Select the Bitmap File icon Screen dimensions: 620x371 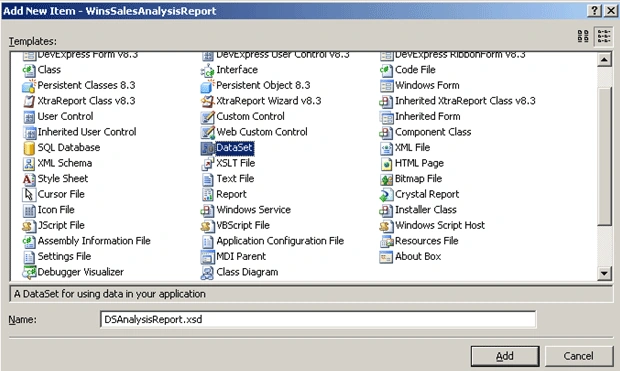point(386,179)
